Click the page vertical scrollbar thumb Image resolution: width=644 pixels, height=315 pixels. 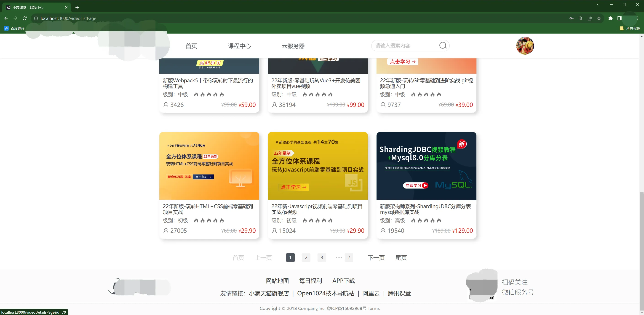pyautogui.click(x=641, y=251)
